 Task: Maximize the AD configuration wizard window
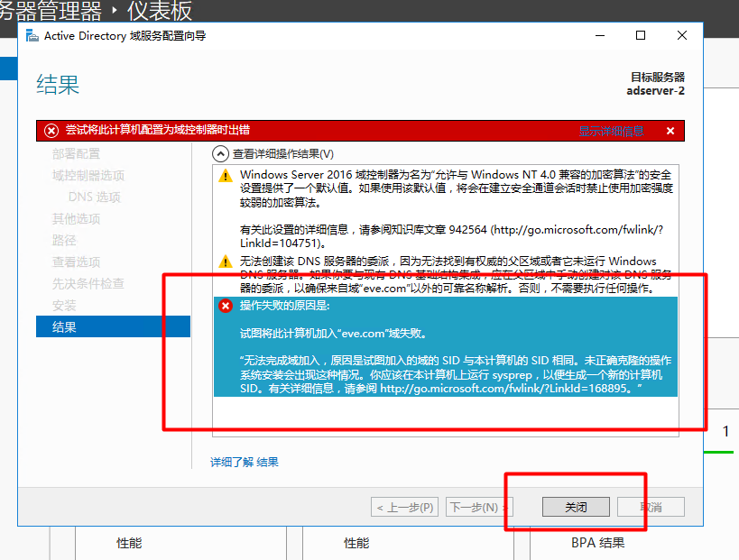tap(641, 36)
